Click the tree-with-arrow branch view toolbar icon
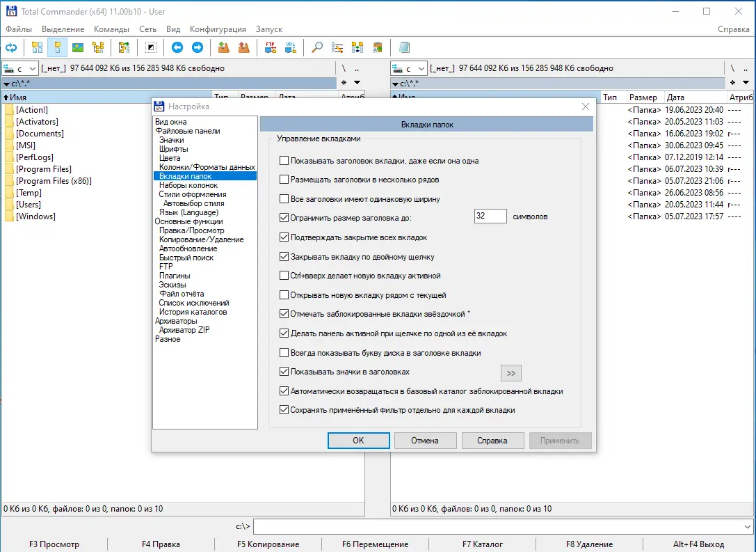Screen dimensions: 756x552 124,47
